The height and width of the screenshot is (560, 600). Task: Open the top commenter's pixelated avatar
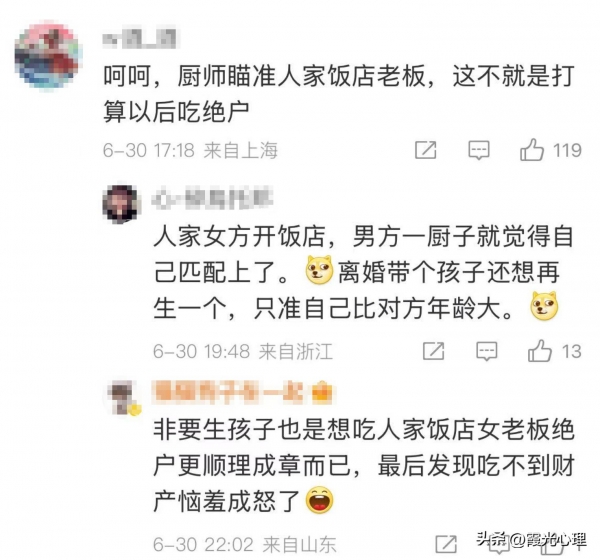click(x=48, y=56)
